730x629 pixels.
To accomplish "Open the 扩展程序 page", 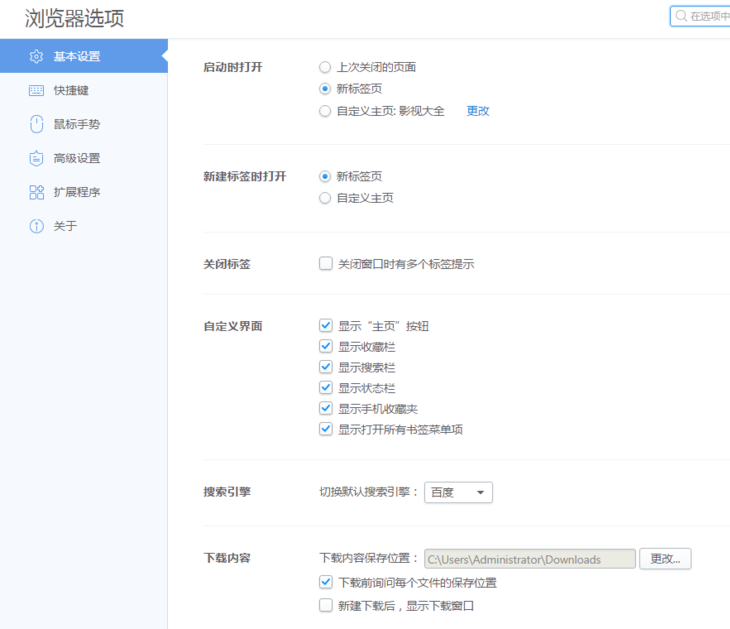I will [x=84, y=192].
